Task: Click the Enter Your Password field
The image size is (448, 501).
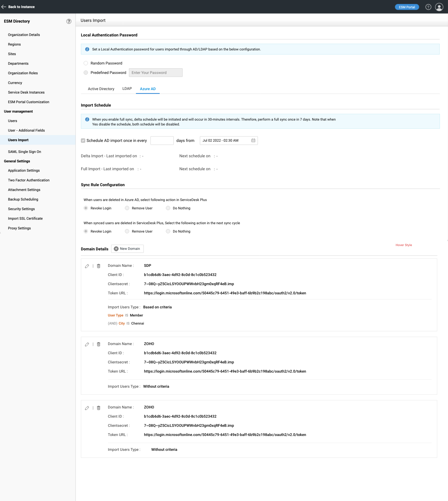Action: [x=156, y=73]
